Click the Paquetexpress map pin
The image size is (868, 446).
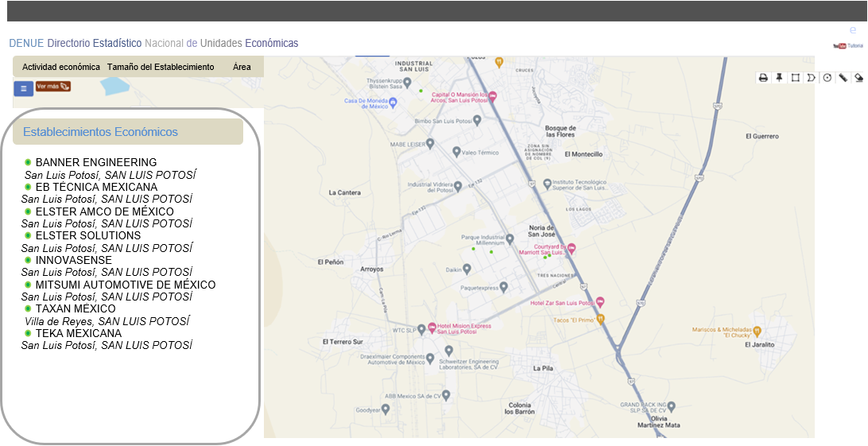point(504,287)
